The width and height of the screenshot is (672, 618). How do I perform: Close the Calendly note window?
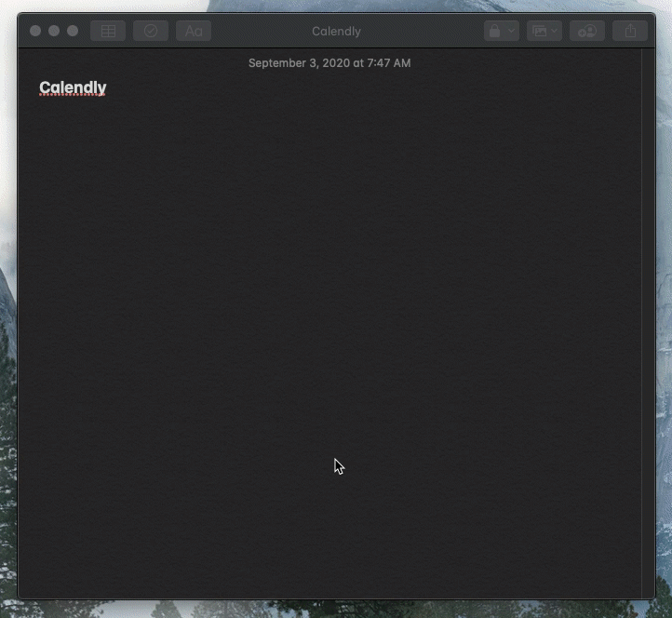tap(35, 31)
